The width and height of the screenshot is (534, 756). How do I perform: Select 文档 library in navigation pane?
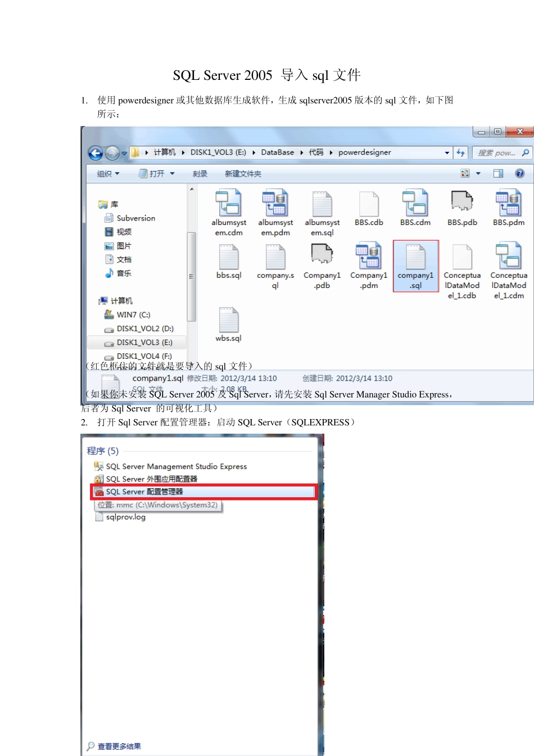coord(118,259)
